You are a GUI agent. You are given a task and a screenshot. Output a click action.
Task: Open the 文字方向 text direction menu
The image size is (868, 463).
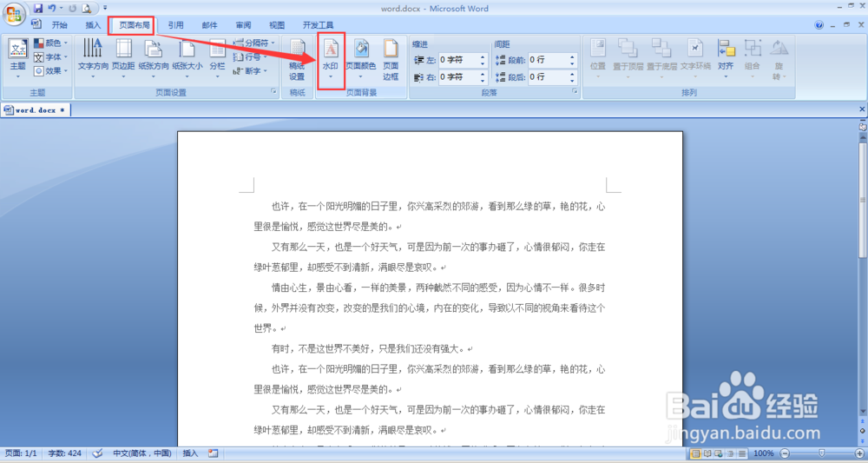[93, 58]
